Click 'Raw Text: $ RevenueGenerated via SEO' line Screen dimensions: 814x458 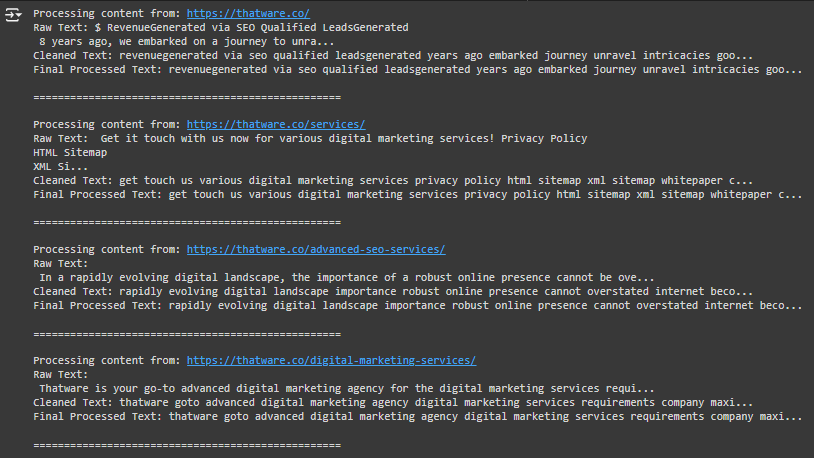(x=221, y=28)
